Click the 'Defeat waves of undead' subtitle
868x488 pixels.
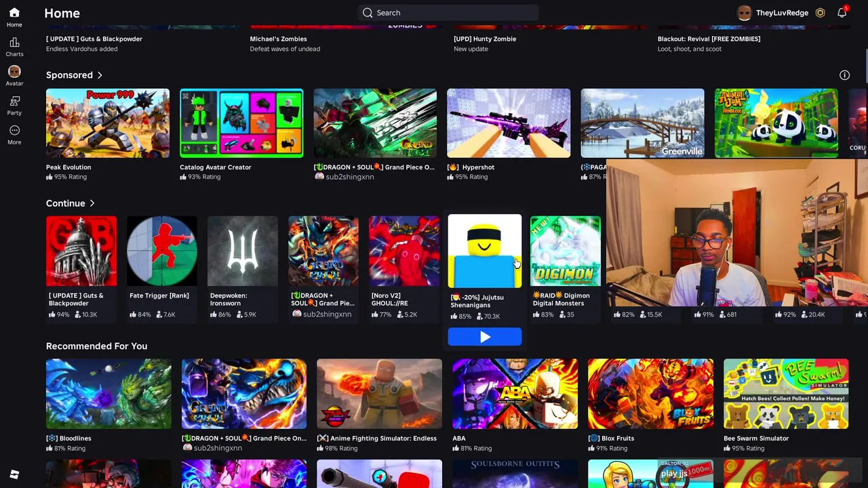pyautogui.click(x=285, y=49)
